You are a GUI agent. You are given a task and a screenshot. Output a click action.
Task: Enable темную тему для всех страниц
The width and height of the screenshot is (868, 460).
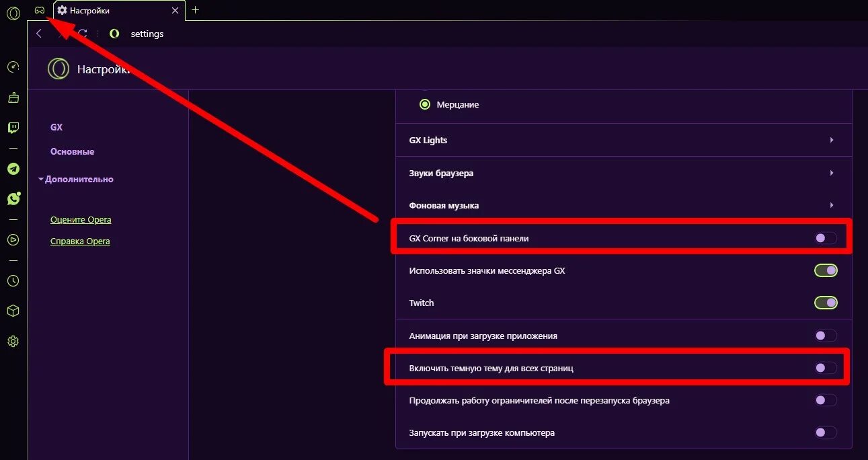pos(826,368)
